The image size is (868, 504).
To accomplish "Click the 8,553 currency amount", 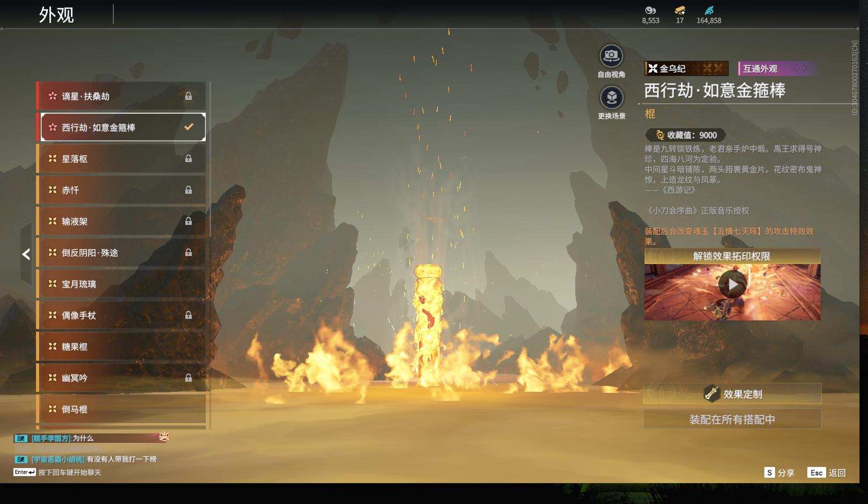I will [650, 20].
